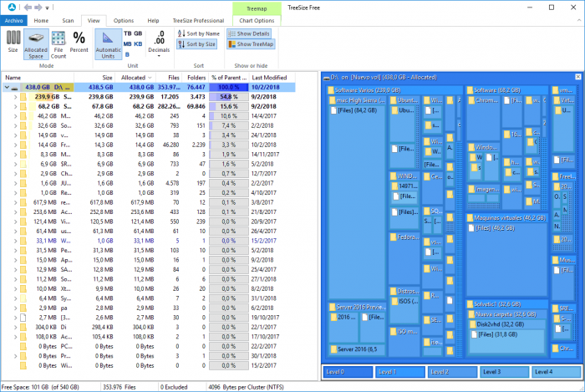Toggle Show Details
Image resolution: width=585 pixels, height=392 pixels.
click(x=249, y=33)
